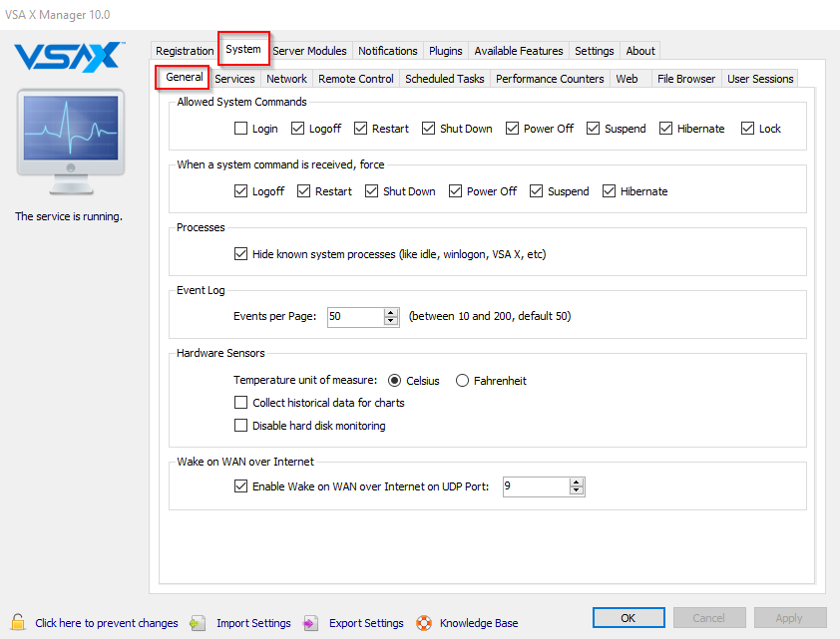Click the padlock icon to prevent changes

pos(18,622)
